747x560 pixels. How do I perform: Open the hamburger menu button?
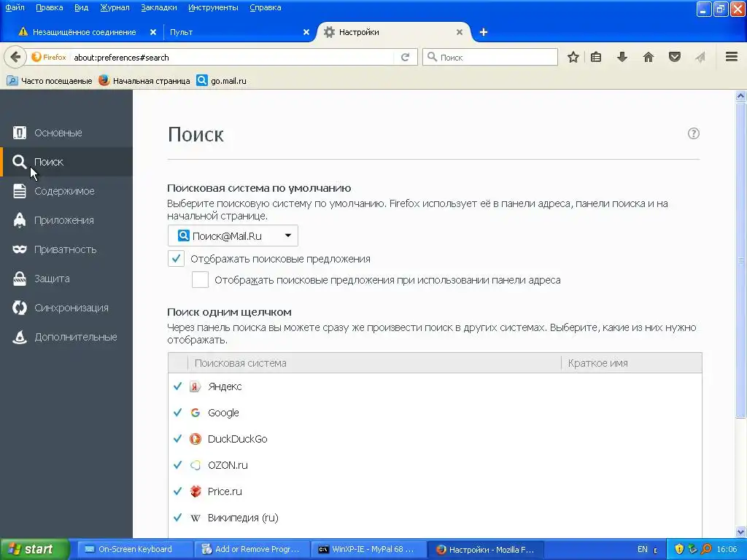click(x=732, y=57)
